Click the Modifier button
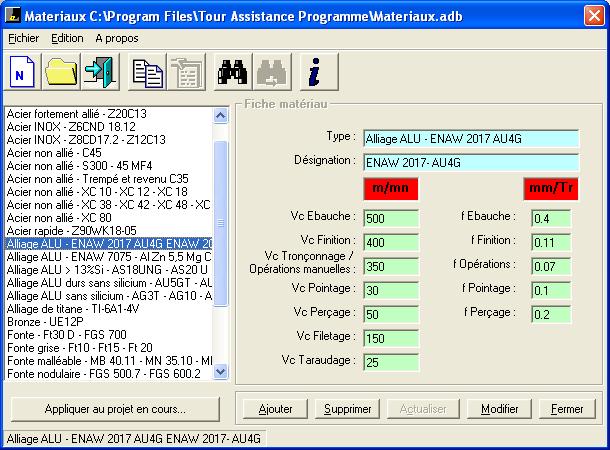This screenshot has width=610, height=450. [x=499, y=409]
